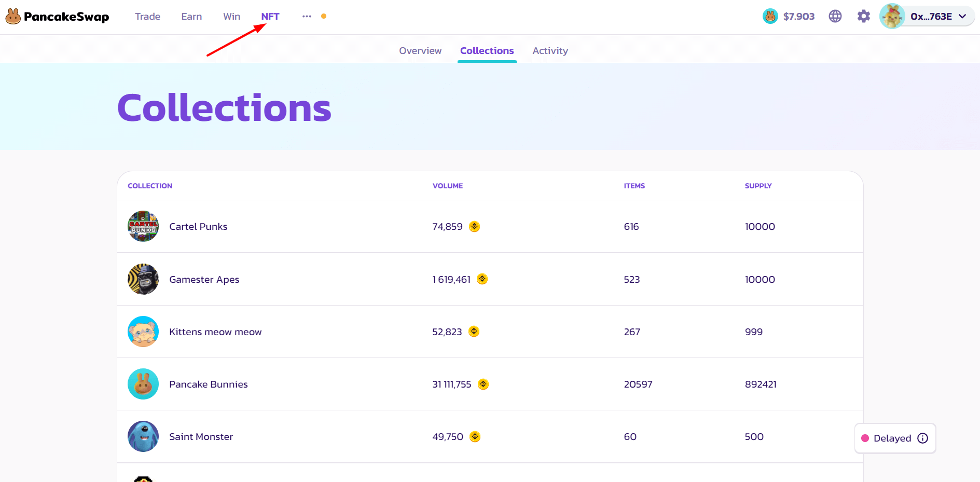Image resolution: width=980 pixels, height=482 pixels.
Task: Click the Delayed status label
Action: click(892, 438)
